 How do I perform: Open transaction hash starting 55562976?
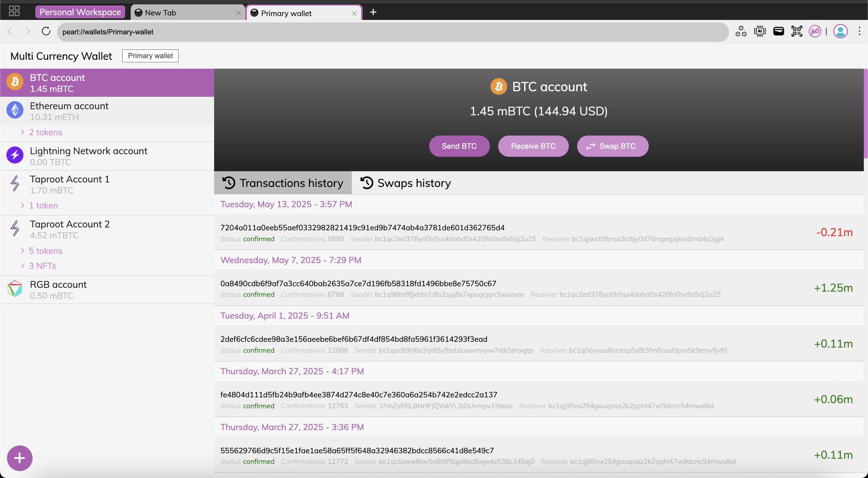[357, 451]
